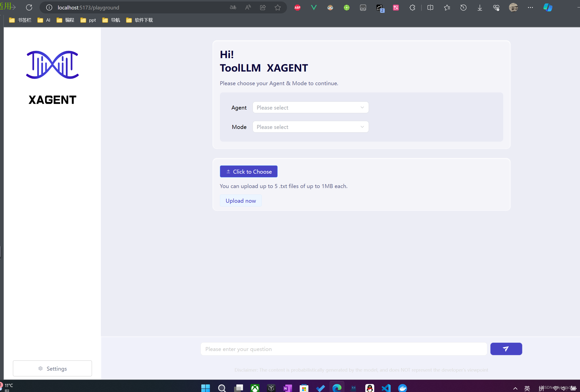Click the question input field
Image resolution: width=580 pixels, height=392 pixels.
[x=344, y=349]
